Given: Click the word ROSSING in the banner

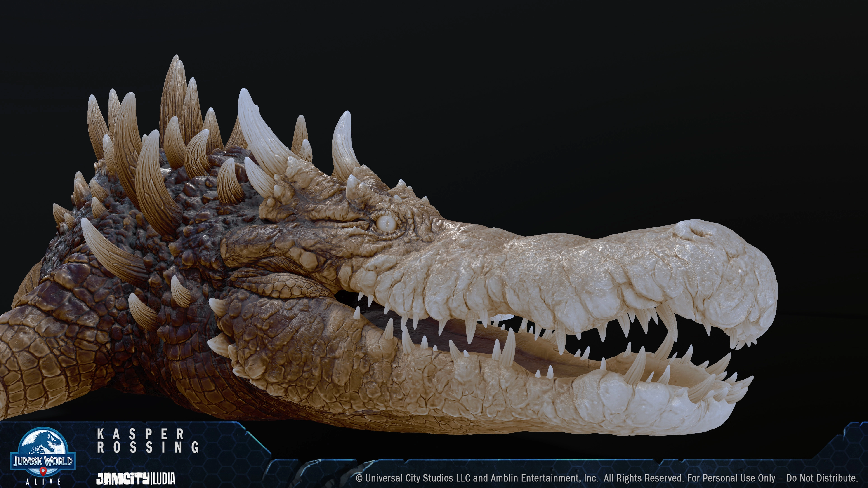Looking at the screenshot, I should [148, 448].
